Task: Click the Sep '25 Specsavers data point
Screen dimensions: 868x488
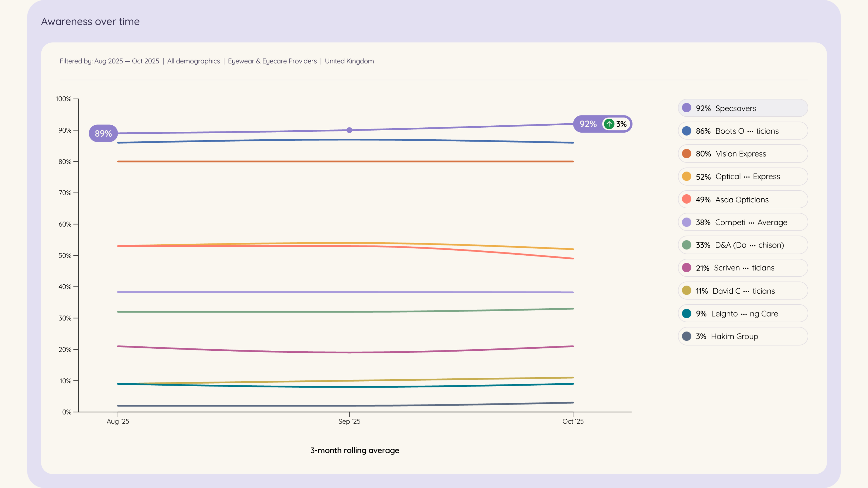Action: click(349, 130)
